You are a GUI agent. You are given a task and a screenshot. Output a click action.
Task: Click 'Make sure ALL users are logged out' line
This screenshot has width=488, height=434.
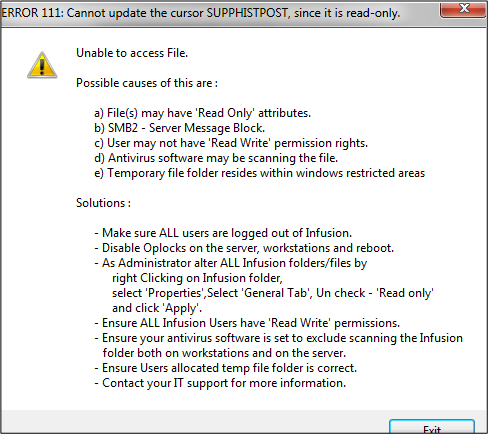pyautogui.click(x=223, y=233)
